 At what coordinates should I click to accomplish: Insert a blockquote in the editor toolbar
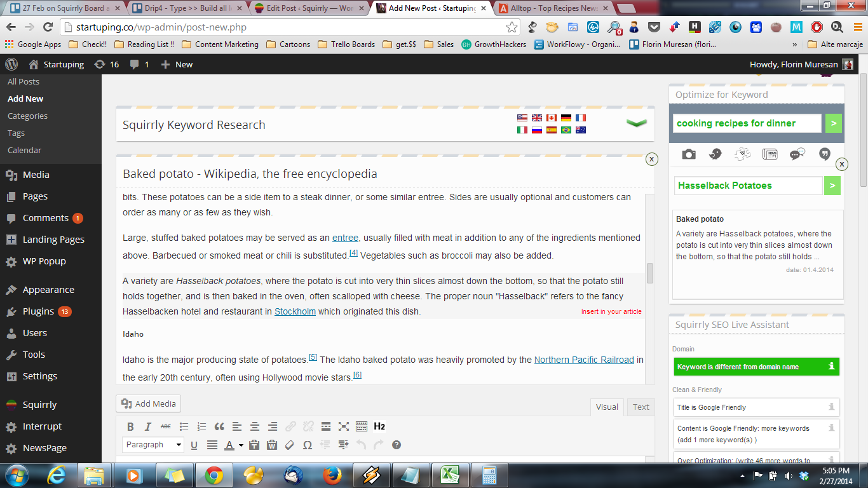point(219,426)
